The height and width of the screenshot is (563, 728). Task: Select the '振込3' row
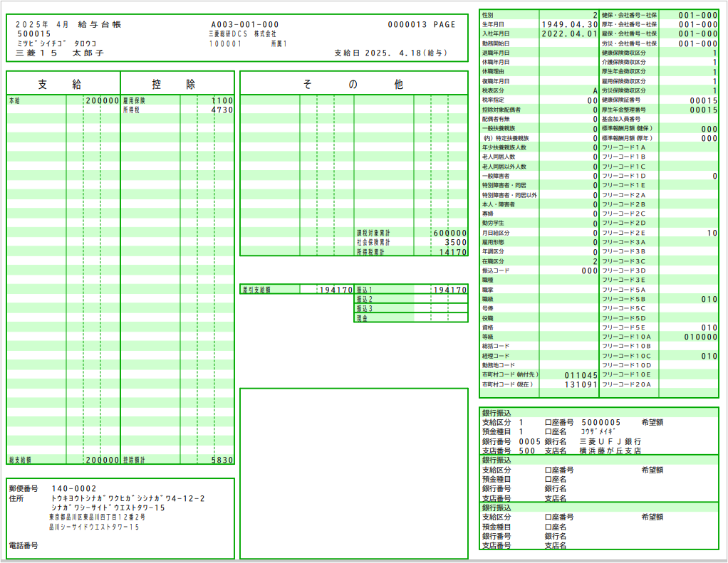[x=411, y=308]
